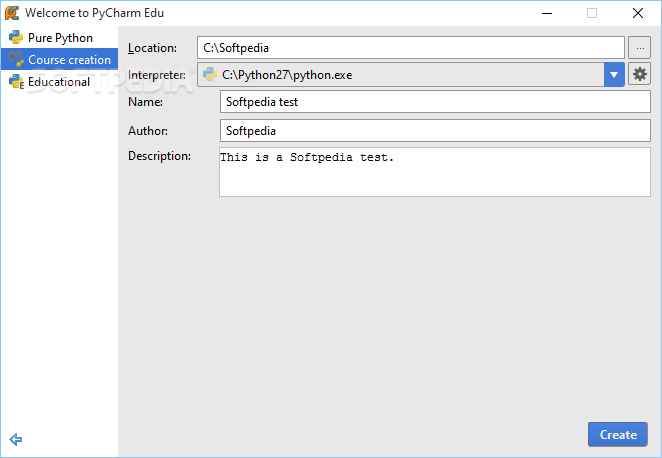Create the course project
662x458 pixels.
pyautogui.click(x=618, y=434)
